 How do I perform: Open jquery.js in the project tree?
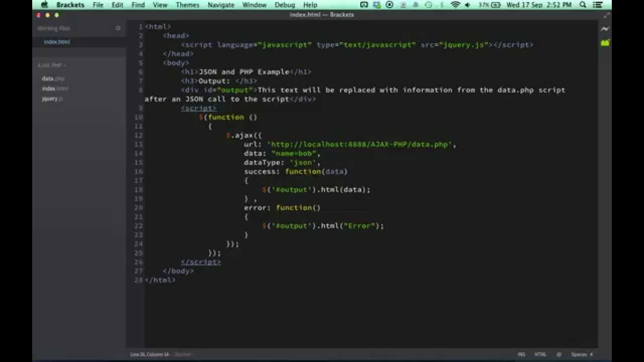pyautogui.click(x=52, y=99)
